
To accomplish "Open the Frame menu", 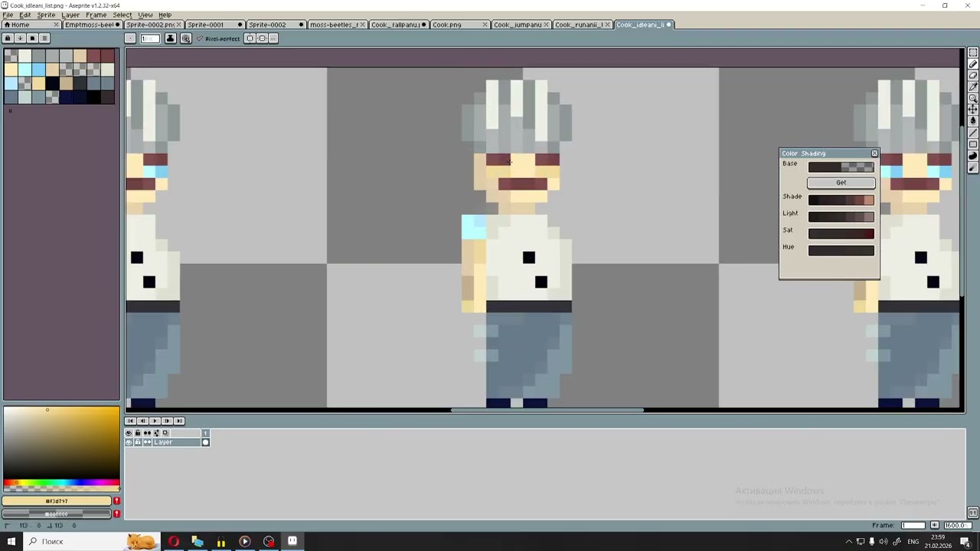I will (x=96, y=15).
